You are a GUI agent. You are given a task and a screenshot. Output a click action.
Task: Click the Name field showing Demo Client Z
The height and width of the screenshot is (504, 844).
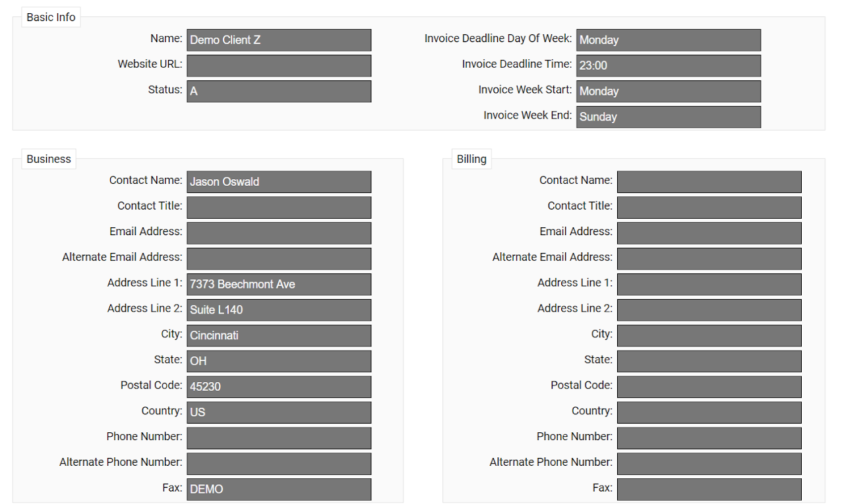(x=279, y=40)
